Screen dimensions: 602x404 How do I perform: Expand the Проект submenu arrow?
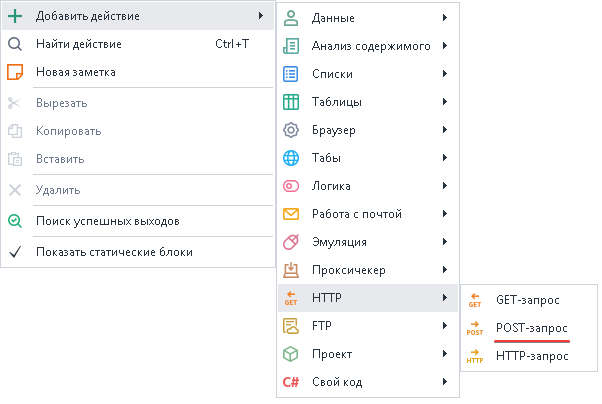tap(444, 354)
